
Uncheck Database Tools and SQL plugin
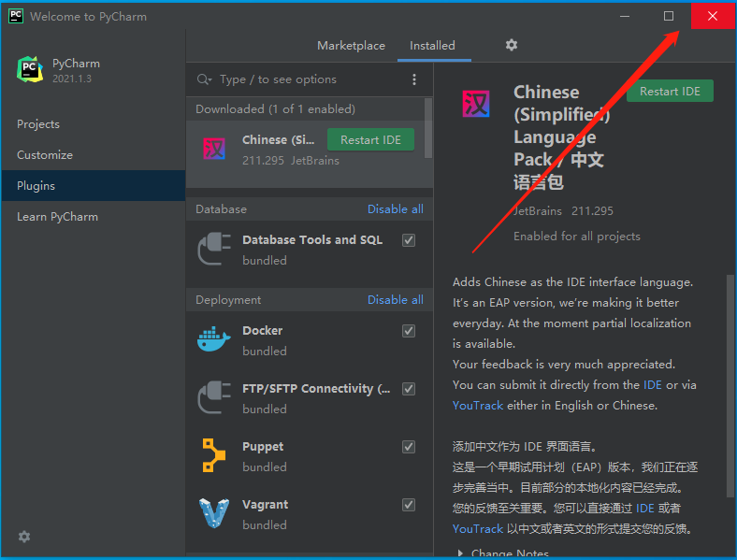tap(409, 240)
